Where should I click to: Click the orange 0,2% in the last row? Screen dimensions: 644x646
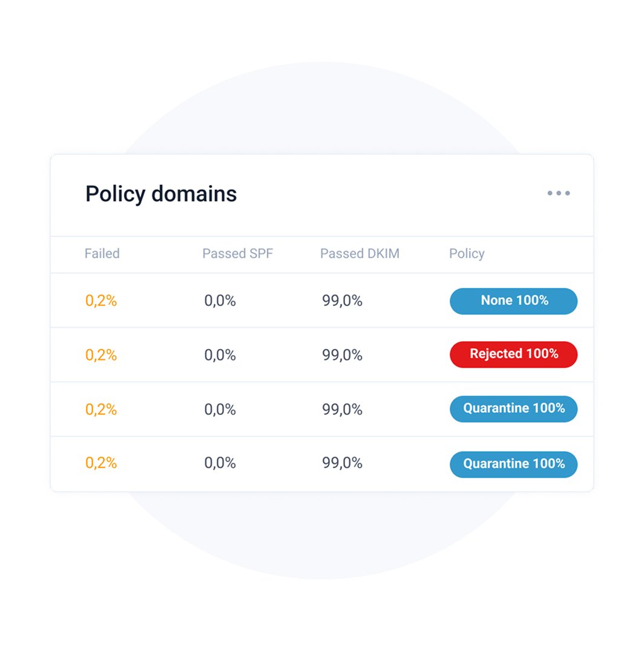coord(101,463)
